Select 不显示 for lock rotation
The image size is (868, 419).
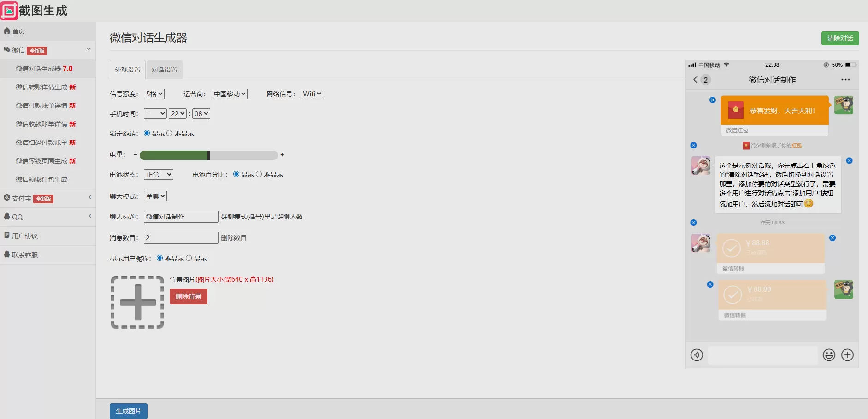pyautogui.click(x=170, y=133)
